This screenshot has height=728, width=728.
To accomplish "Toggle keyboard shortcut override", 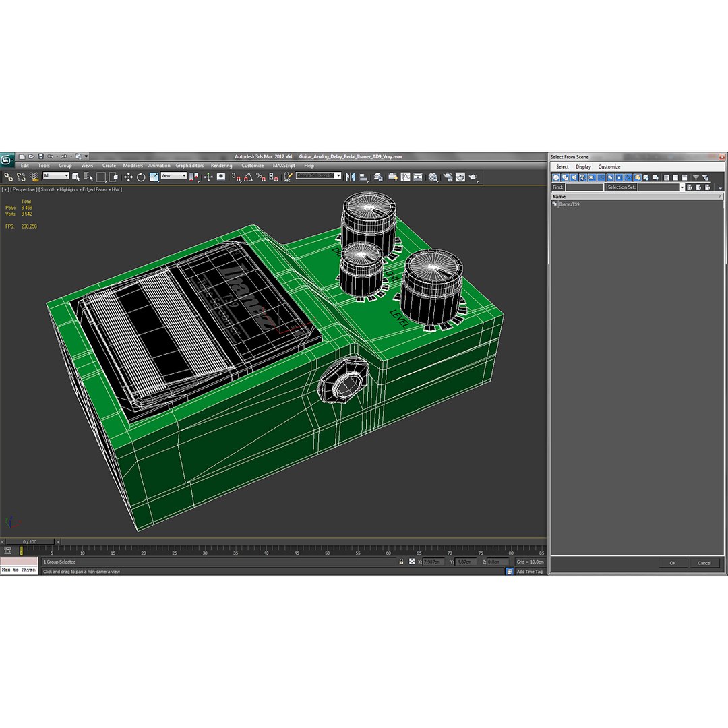I will point(221,177).
